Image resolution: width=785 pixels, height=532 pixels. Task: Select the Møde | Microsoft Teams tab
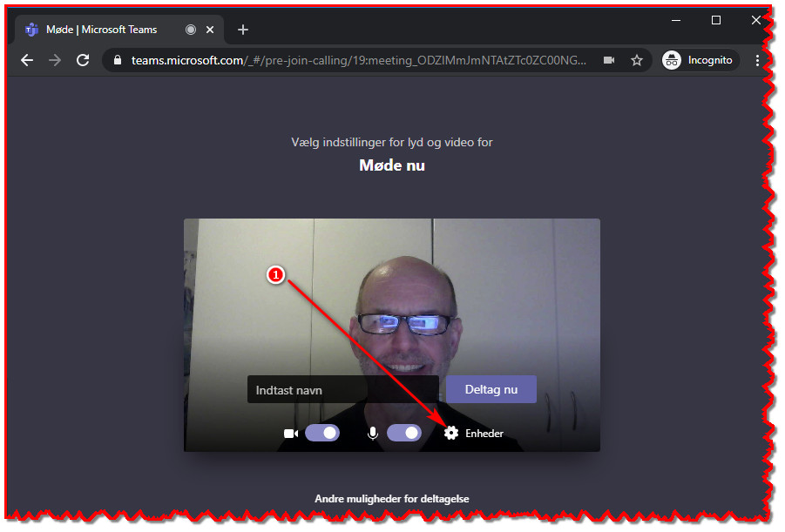pyautogui.click(x=119, y=30)
